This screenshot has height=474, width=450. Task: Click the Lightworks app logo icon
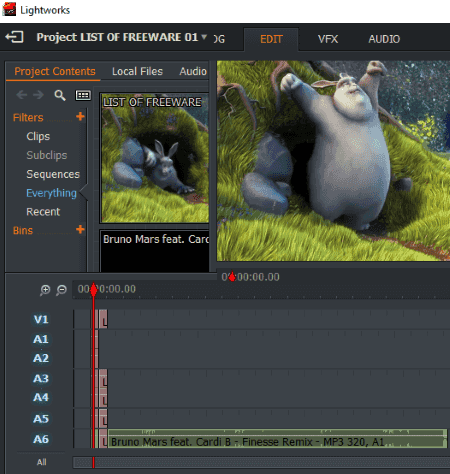(9, 9)
